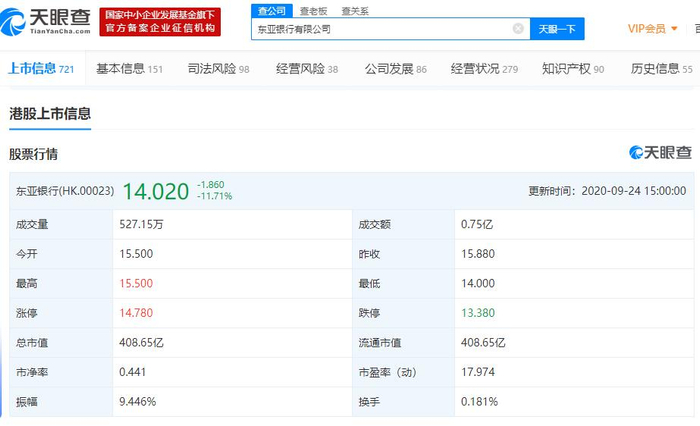Click the 天眼一下 search button
Image resolution: width=700 pixels, height=426 pixels.
(x=556, y=29)
